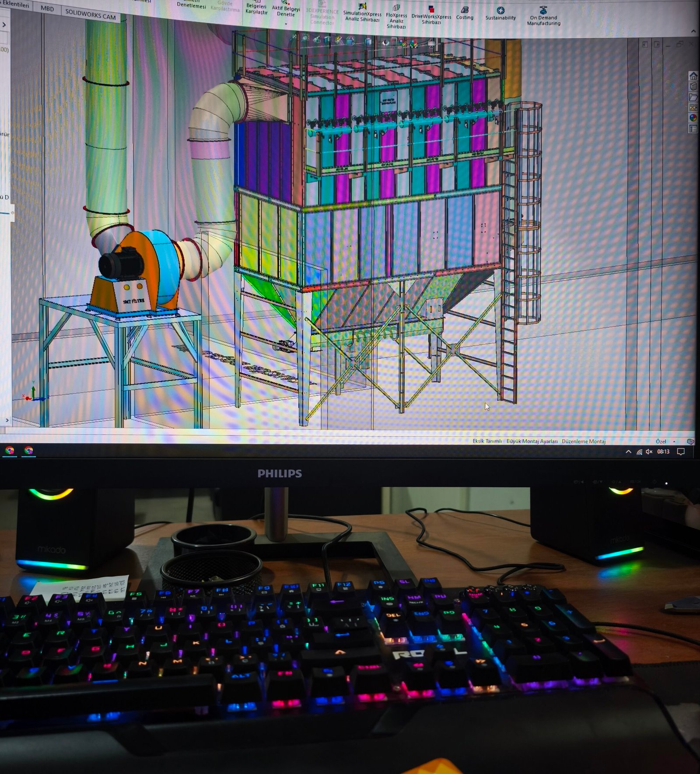This screenshot has height=774, width=700.
Task: Open the Windows notification center
Action: (x=681, y=452)
